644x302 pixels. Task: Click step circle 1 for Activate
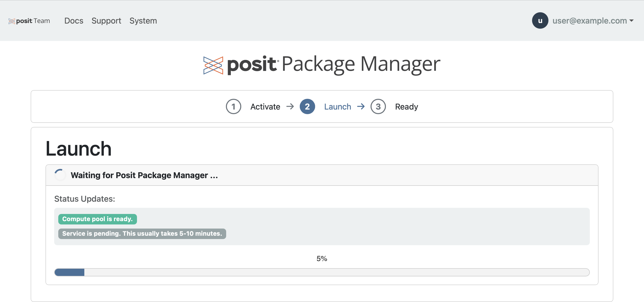[233, 106]
